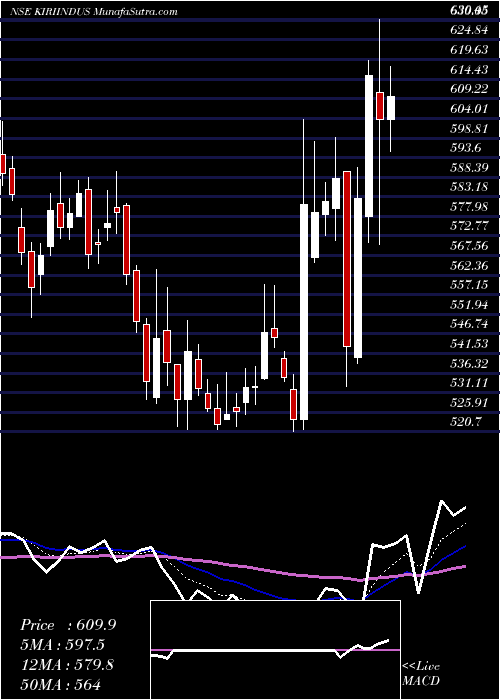
Task: Click the 50MA : 564 readout
Action: (x=60, y=684)
